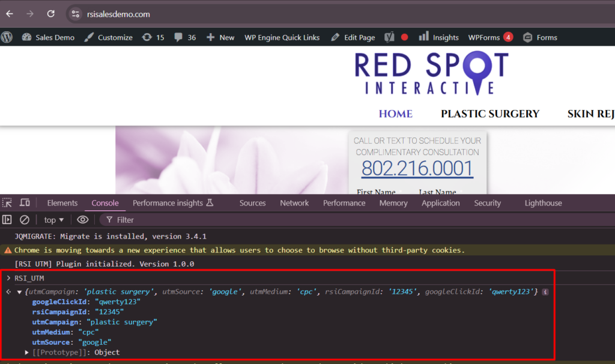Screen dimensions: 615x364
Task: Call the 802.216.0001 phone link
Action: (417, 168)
